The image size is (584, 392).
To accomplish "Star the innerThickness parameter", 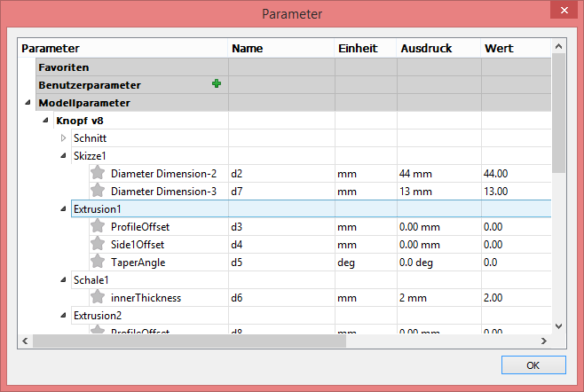I will click(99, 297).
